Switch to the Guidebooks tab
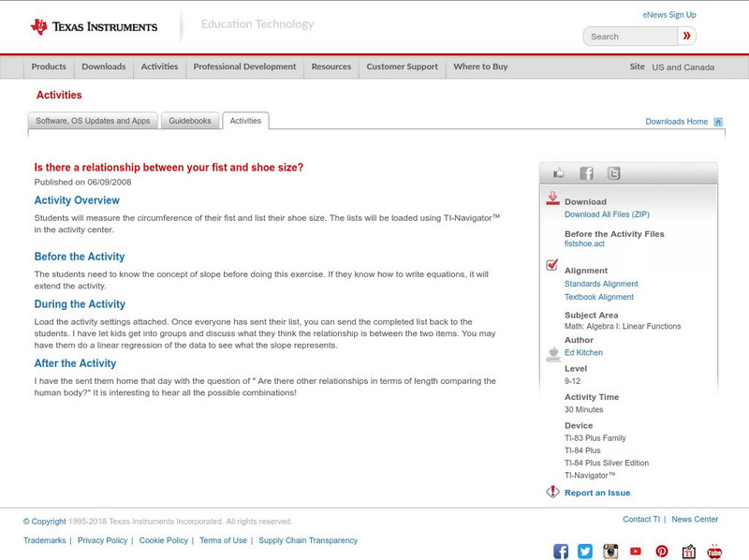This screenshot has height=560, width=749. pyautogui.click(x=190, y=120)
